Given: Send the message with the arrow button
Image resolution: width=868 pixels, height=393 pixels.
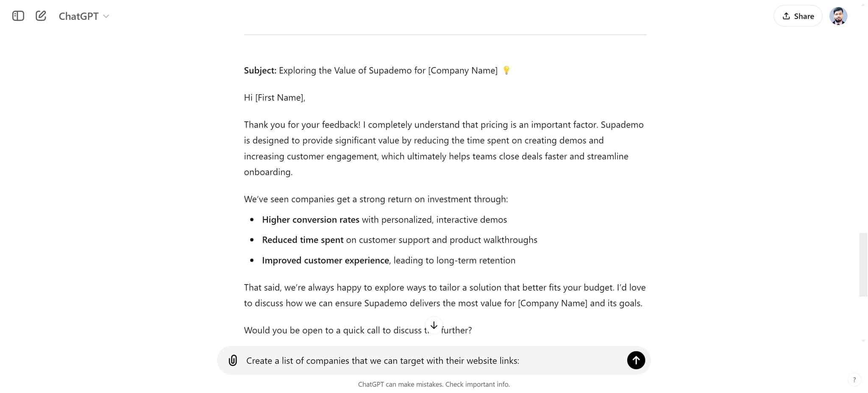Looking at the screenshot, I should click(636, 360).
